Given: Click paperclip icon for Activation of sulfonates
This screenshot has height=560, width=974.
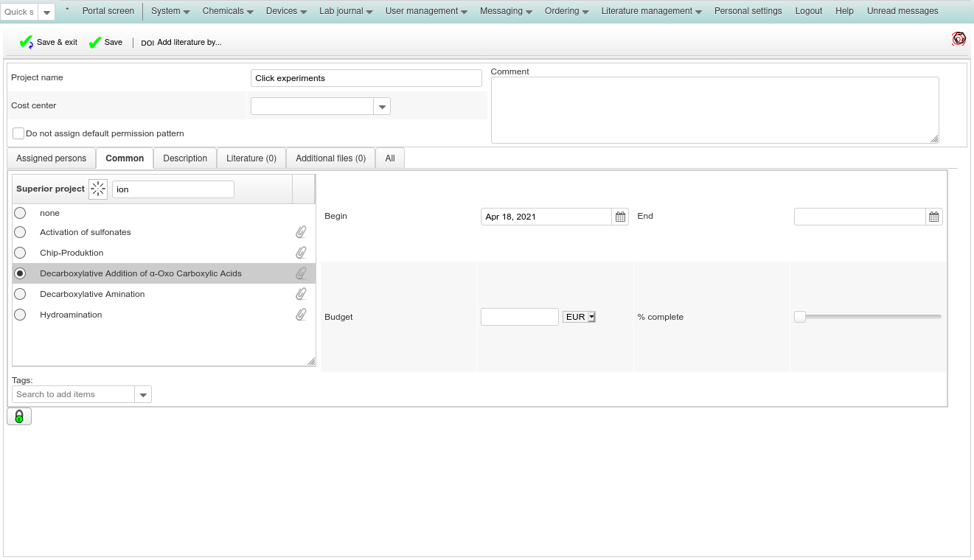Looking at the screenshot, I should pyautogui.click(x=301, y=232).
